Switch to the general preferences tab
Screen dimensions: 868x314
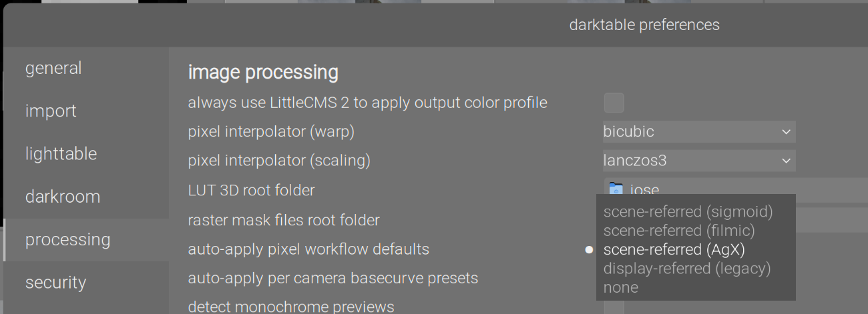pyautogui.click(x=53, y=68)
